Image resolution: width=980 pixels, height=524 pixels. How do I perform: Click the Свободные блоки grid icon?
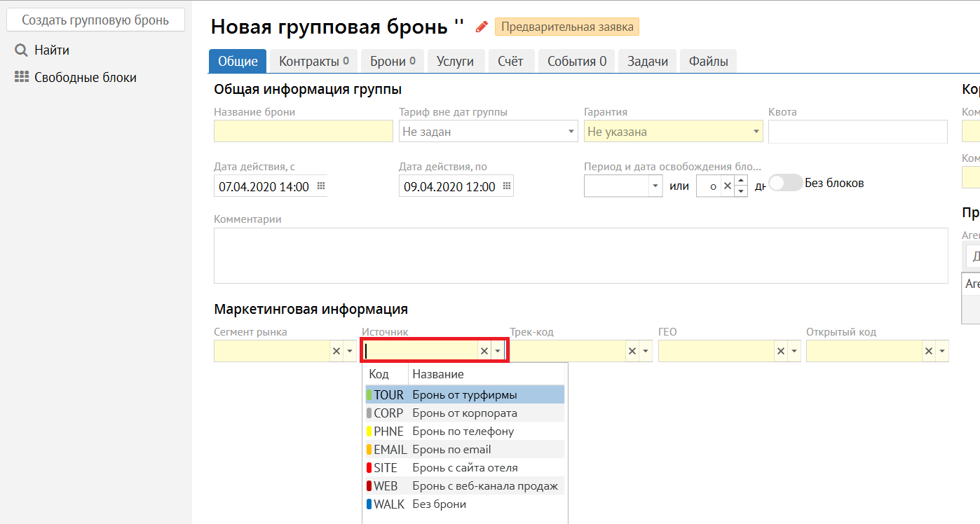click(x=22, y=78)
